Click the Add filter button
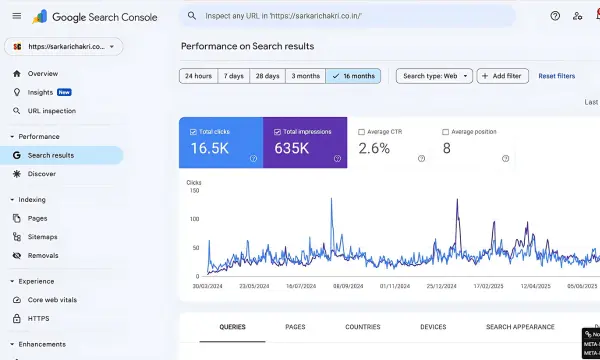 502,76
